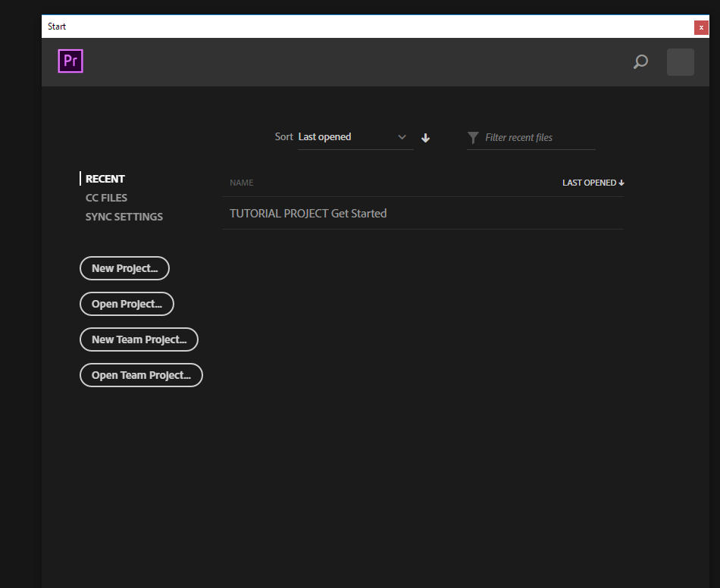
Task: Open the SYNC SETTINGS tab
Action: pyautogui.click(x=124, y=217)
